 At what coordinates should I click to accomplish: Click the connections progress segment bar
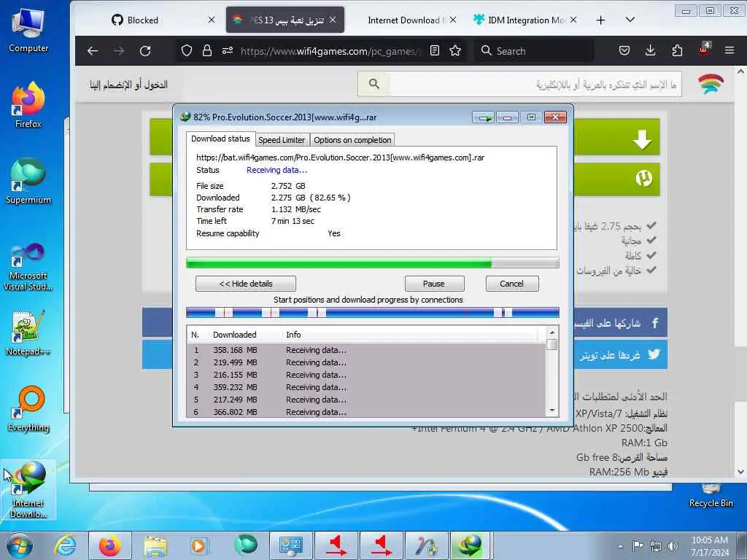coord(372,312)
